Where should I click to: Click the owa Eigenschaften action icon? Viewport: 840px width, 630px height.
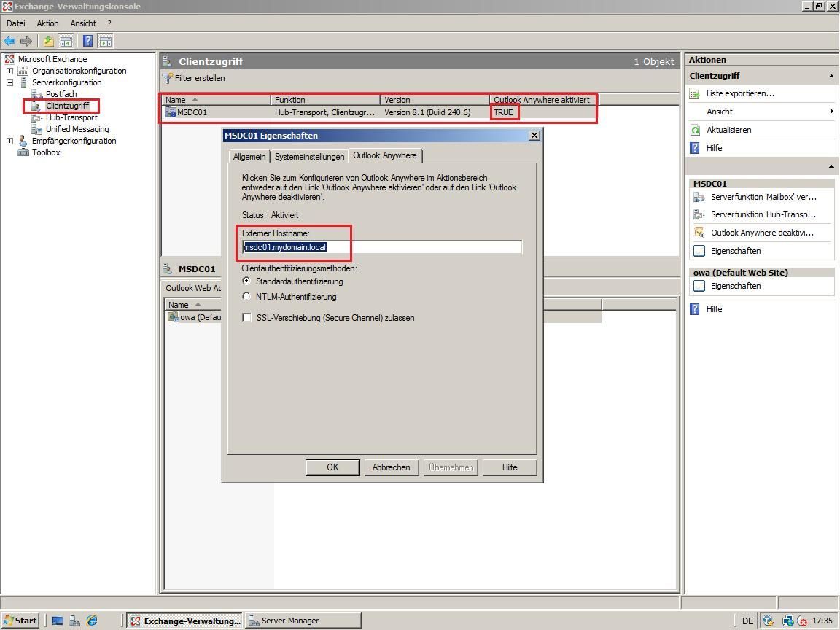click(x=699, y=286)
